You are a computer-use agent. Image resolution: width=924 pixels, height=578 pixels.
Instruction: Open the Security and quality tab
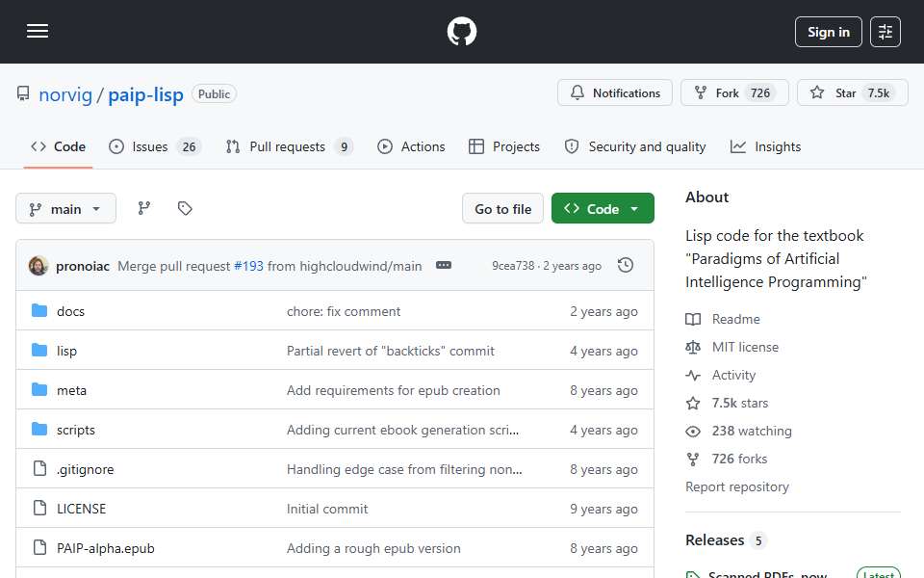[634, 146]
